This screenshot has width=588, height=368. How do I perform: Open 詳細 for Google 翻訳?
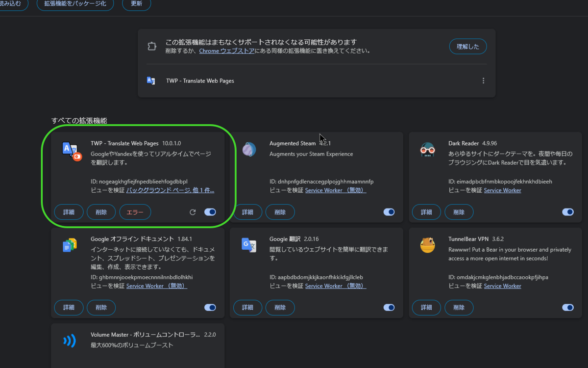click(248, 308)
